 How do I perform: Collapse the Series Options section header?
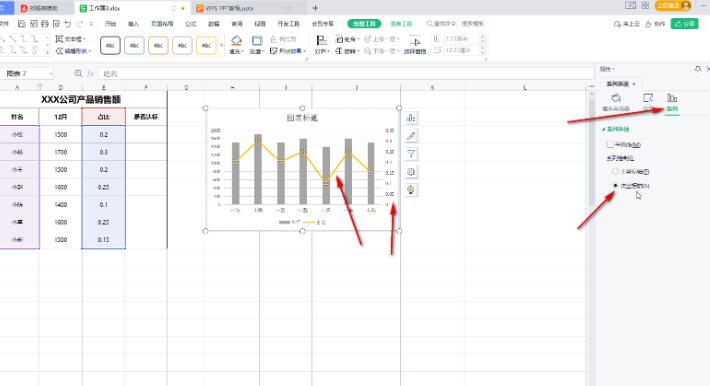point(616,130)
